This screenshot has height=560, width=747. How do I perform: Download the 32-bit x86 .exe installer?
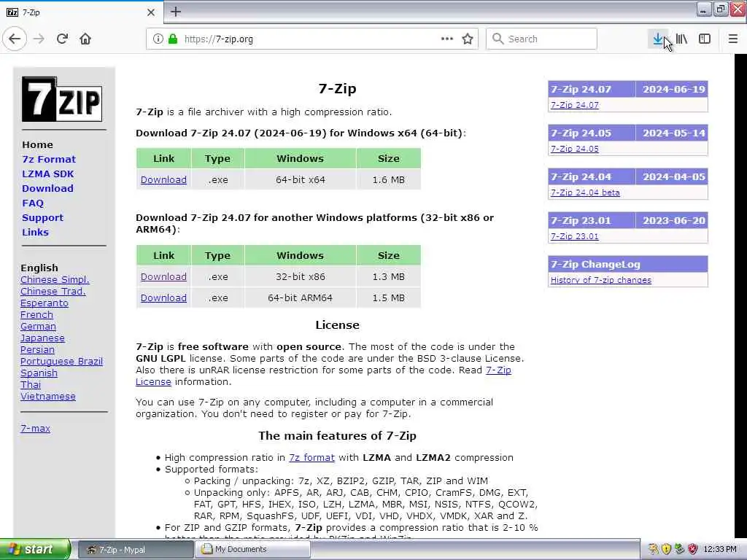[x=163, y=276]
